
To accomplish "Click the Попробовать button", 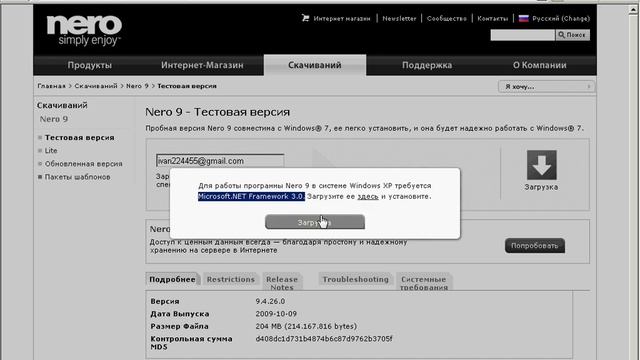I will [535, 246].
